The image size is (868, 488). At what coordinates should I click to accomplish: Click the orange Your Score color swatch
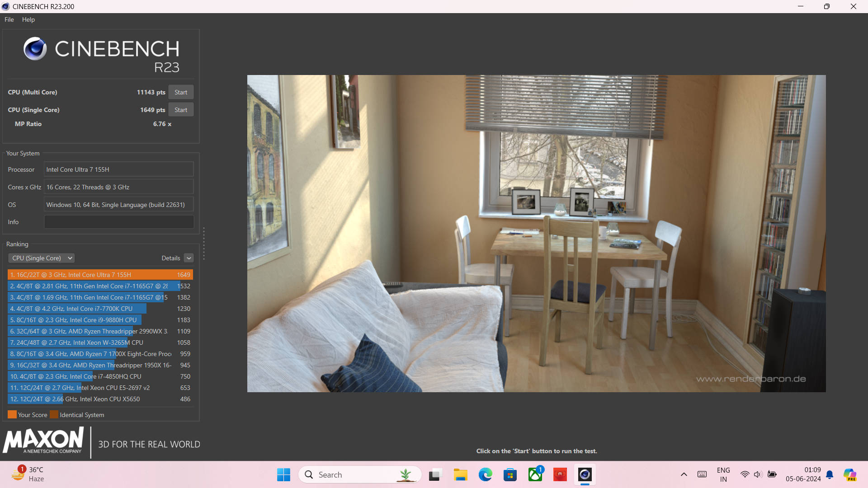click(12, 414)
